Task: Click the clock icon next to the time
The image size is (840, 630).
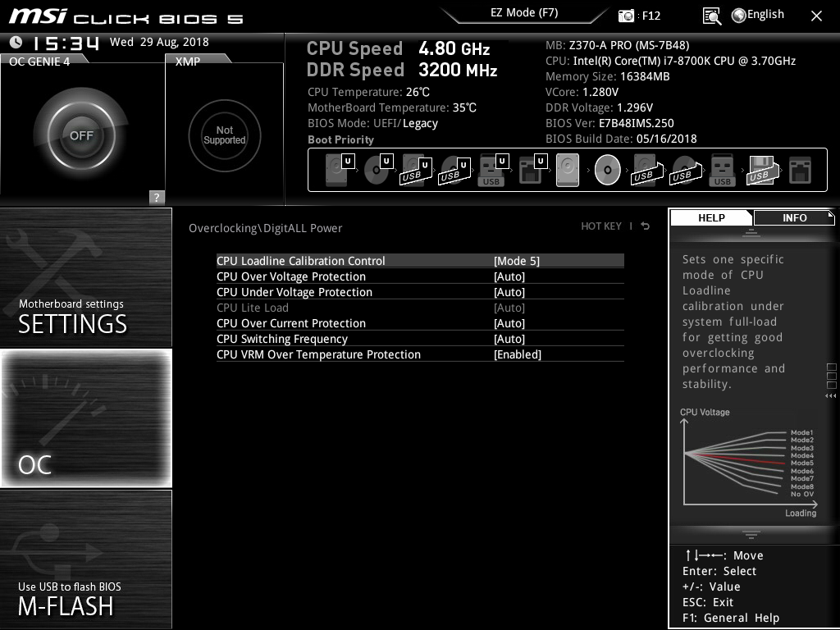Action: [x=16, y=42]
